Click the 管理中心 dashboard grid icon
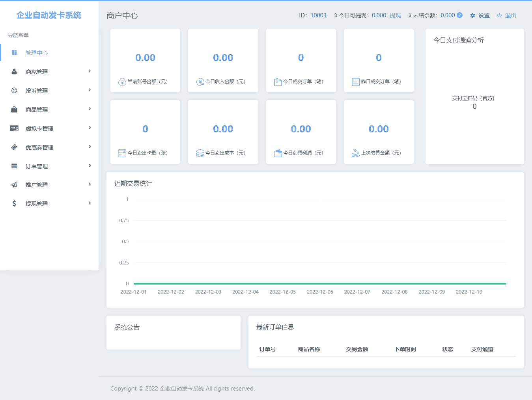 tap(14, 52)
